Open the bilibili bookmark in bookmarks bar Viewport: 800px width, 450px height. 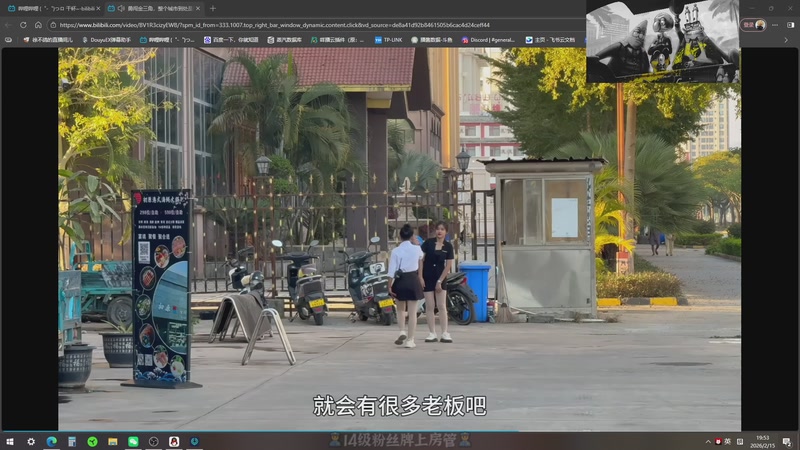[167, 39]
